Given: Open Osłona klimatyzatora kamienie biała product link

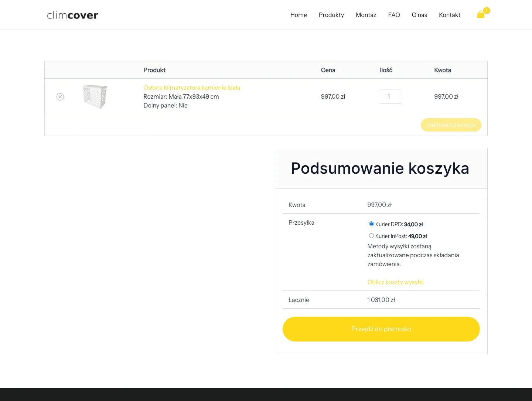Looking at the screenshot, I should 192,88.
